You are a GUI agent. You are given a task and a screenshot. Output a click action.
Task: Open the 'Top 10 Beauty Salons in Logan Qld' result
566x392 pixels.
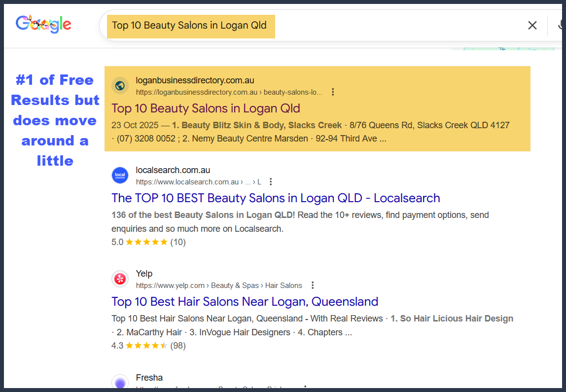point(206,108)
